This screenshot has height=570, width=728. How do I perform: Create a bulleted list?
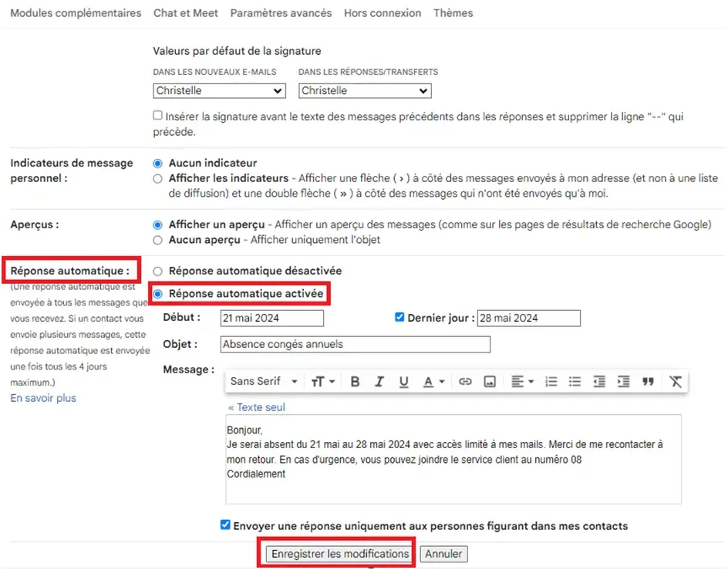point(575,381)
